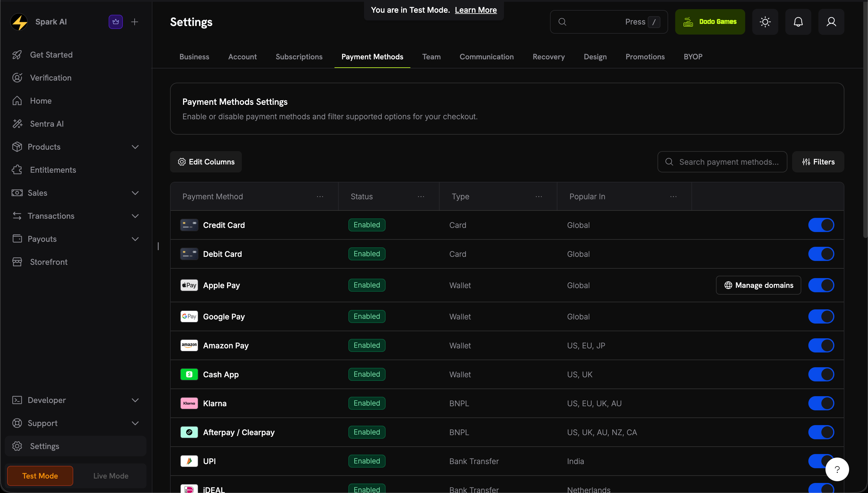Click the UPI logo icon
The image size is (868, 493).
[x=189, y=461]
